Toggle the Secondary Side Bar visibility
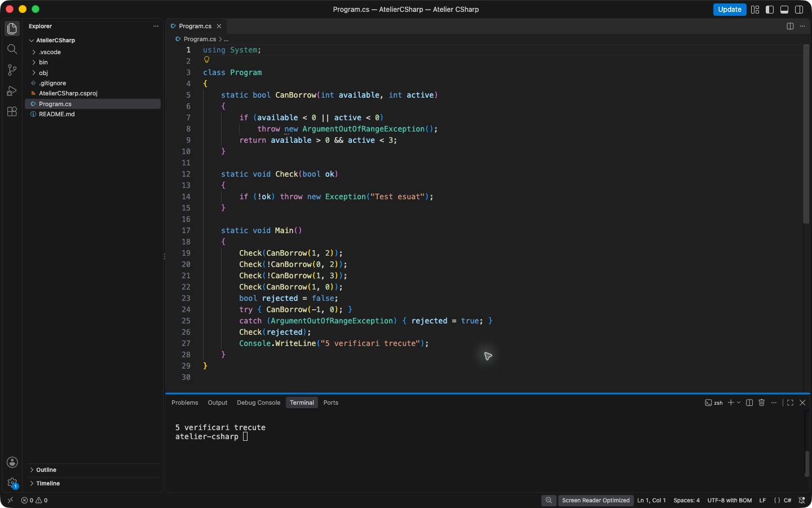Image resolution: width=812 pixels, height=508 pixels. (799, 10)
